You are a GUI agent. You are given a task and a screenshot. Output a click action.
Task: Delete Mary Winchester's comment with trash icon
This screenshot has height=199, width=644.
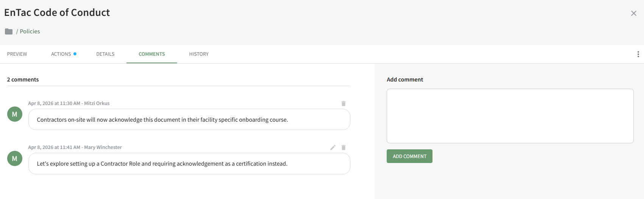(344, 147)
